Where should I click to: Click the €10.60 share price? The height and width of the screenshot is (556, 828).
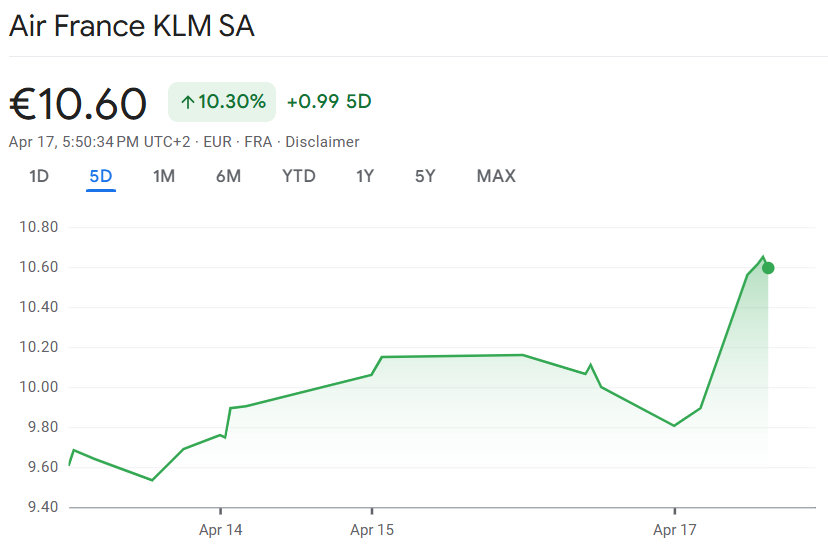[x=78, y=103]
